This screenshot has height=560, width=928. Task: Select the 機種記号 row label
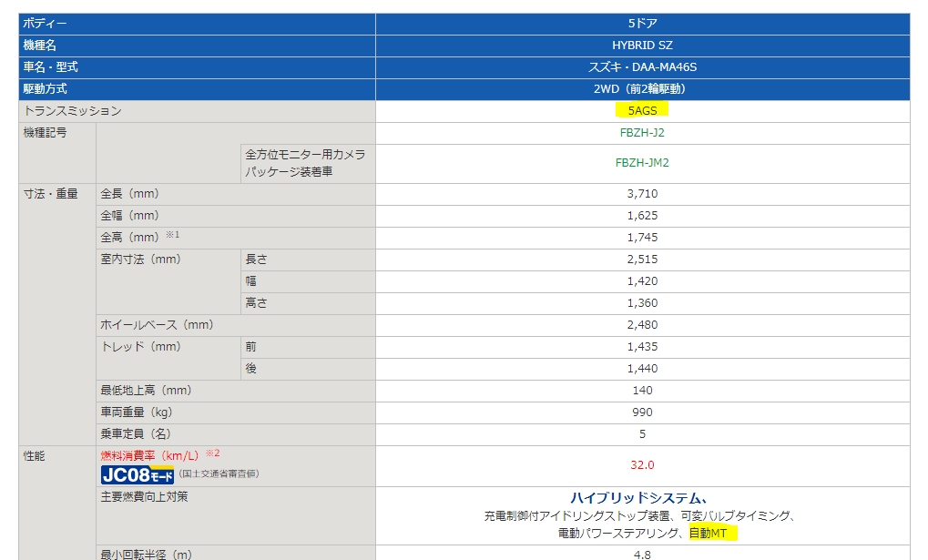pyautogui.click(x=45, y=133)
